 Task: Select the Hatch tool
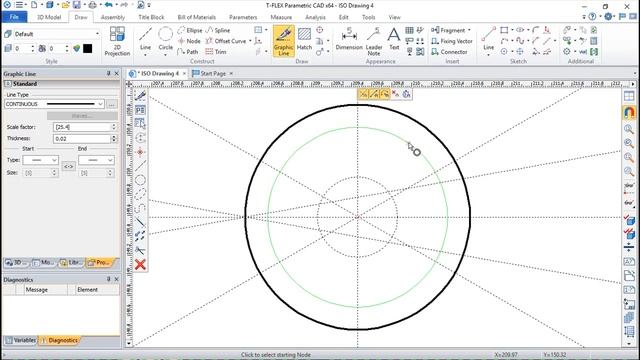pyautogui.click(x=304, y=39)
